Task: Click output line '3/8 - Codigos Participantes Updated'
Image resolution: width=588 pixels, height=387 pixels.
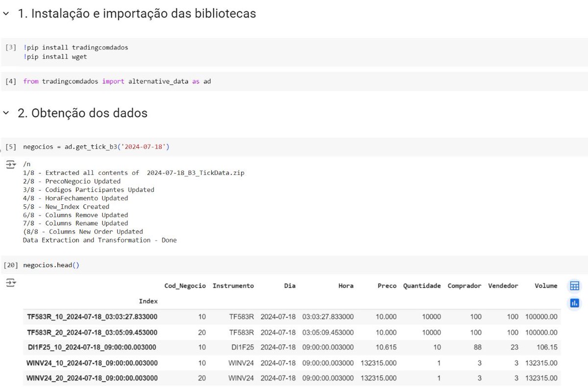Action: click(89, 190)
